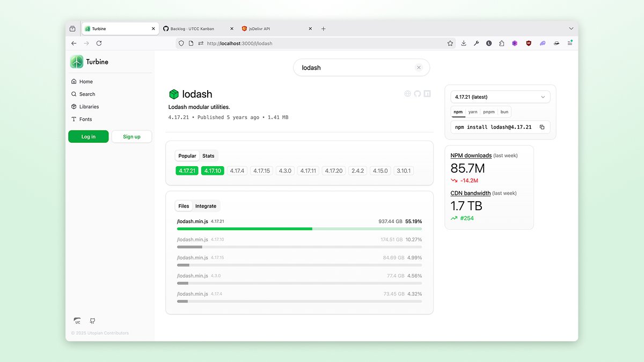Click the 4.99% usage bar for 4.17.15
The image size is (644, 362).
pos(299,265)
